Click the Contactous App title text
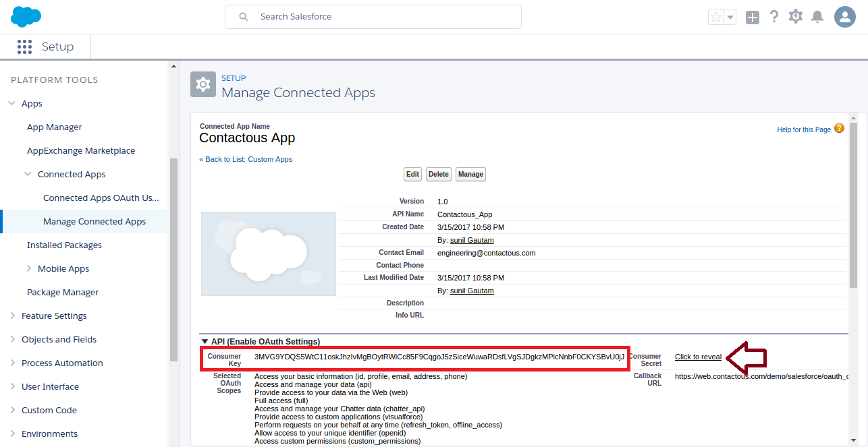This screenshot has width=868, height=447. point(247,138)
